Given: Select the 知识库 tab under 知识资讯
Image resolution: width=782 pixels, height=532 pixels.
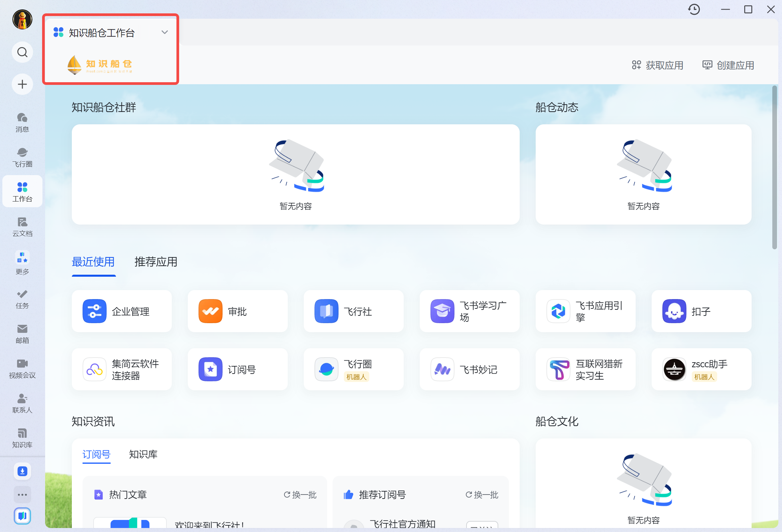Looking at the screenshot, I should pyautogui.click(x=143, y=454).
